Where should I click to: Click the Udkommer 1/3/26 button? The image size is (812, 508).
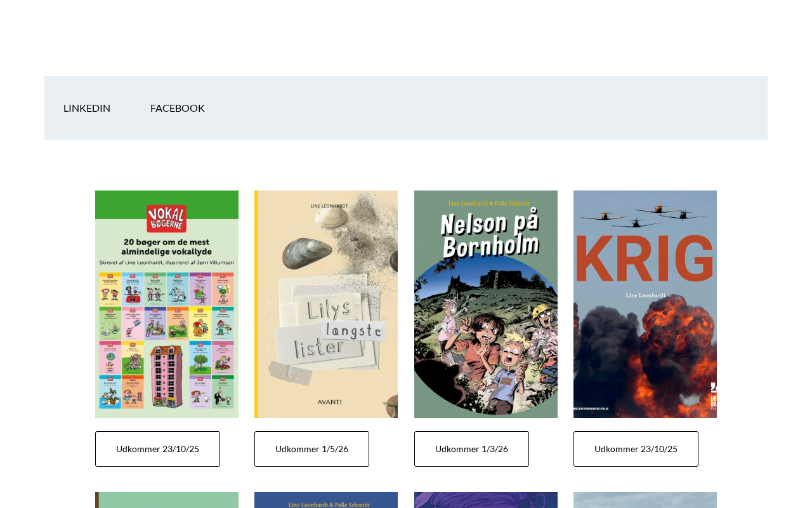coord(471,449)
